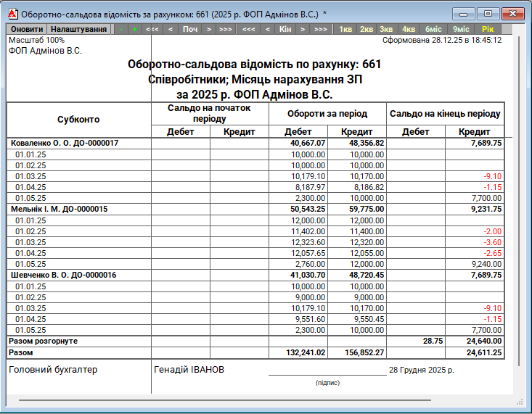Select the 1кв quarter period
This screenshot has height=414, width=532.
[x=345, y=29]
